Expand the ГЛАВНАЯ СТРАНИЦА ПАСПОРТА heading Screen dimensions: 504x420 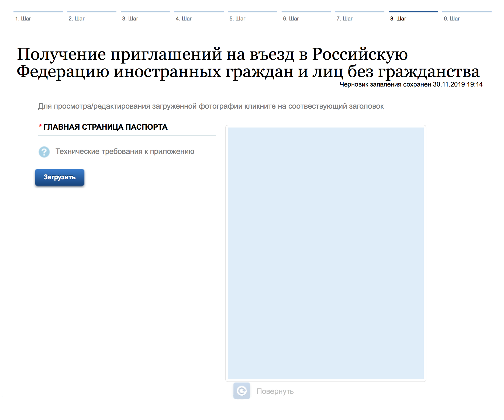[105, 127]
